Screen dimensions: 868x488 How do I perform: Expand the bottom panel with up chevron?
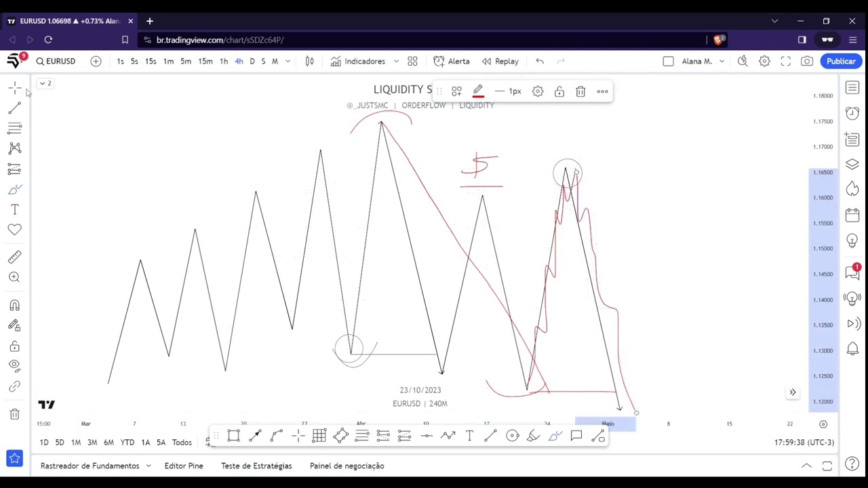806,466
